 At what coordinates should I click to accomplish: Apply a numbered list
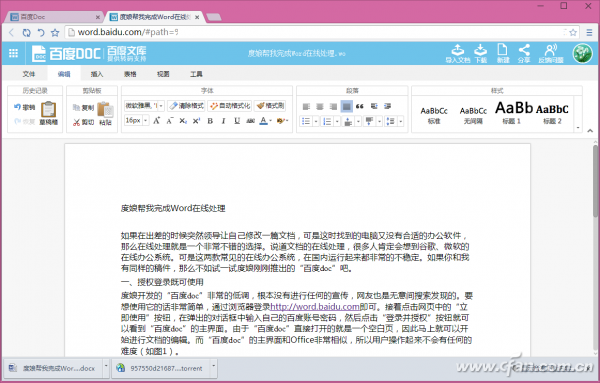pos(327,121)
